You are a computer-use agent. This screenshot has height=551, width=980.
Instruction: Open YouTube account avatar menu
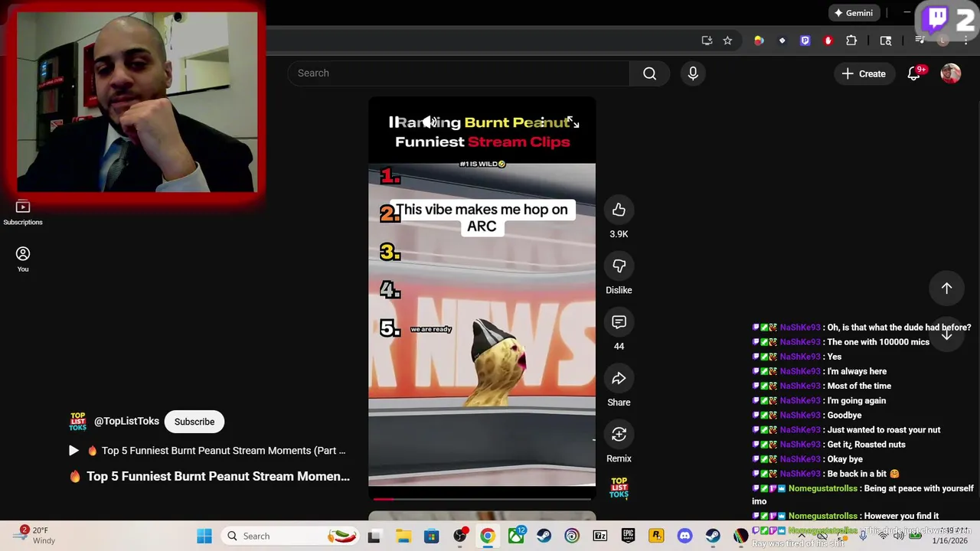(x=950, y=73)
